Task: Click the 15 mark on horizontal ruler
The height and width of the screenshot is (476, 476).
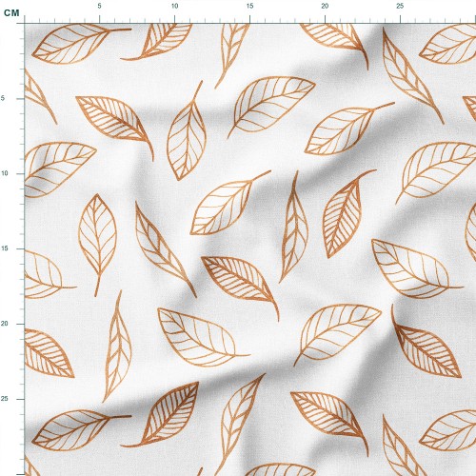Action: (x=249, y=6)
